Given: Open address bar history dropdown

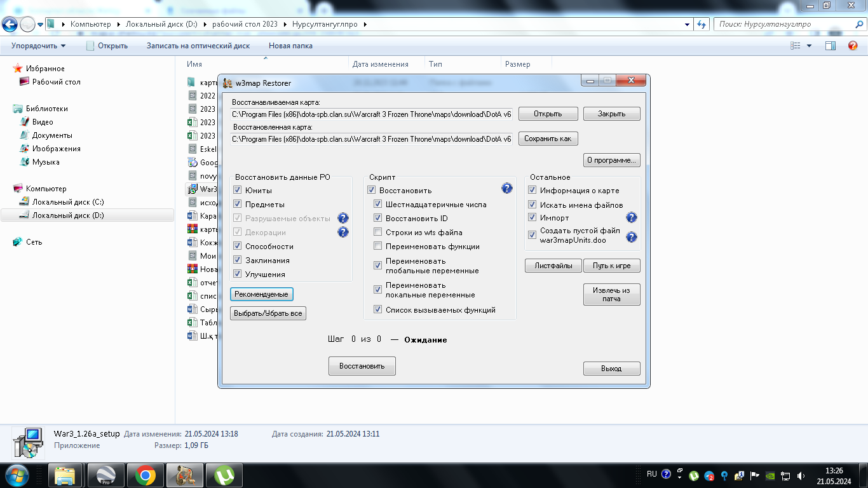Looking at the screenshot, I should click(x=688, y=24).
